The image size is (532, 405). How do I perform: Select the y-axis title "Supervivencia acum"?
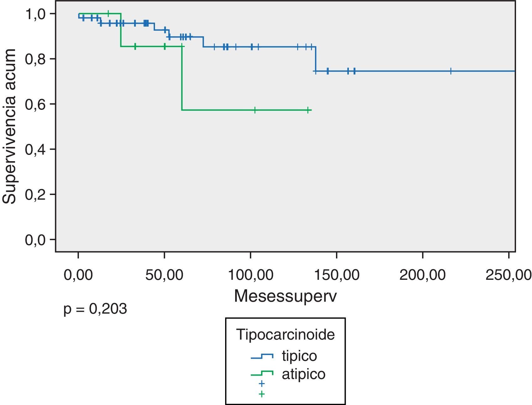9,126
